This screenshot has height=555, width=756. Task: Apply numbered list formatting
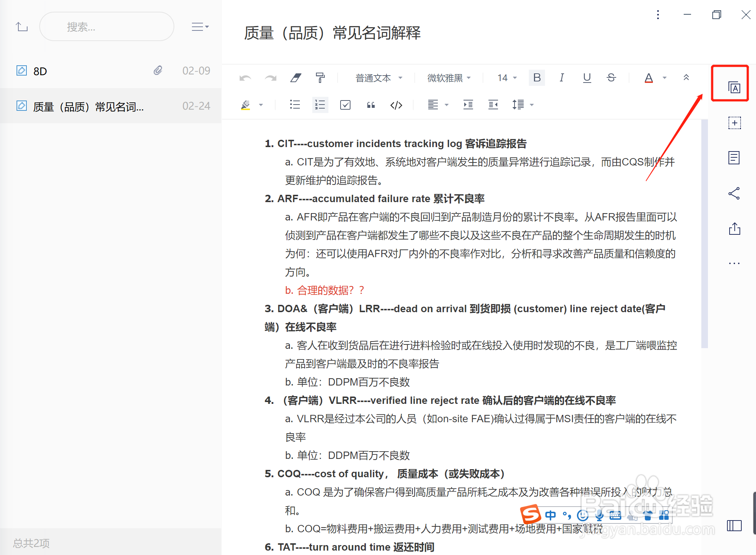pos(320,105)
